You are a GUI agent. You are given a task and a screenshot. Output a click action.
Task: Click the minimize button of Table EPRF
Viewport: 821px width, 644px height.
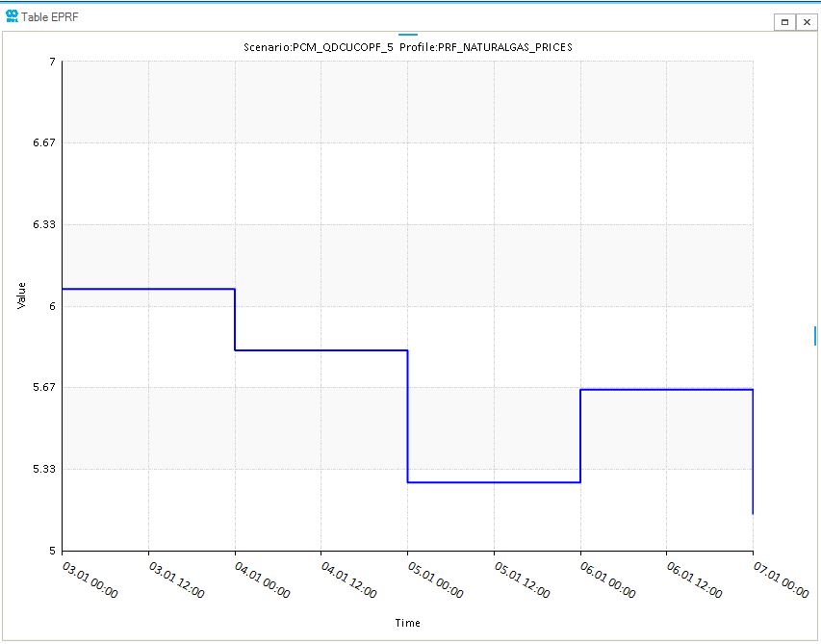click(x=783, y=20)
